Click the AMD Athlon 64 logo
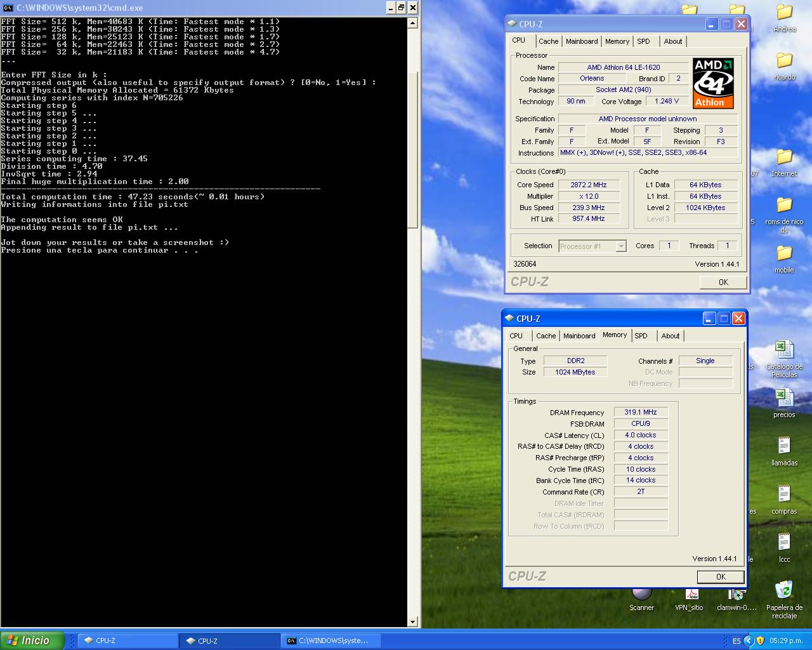Image resolution: width=812 pixels, height=650 pixels. tap(713, 83)
